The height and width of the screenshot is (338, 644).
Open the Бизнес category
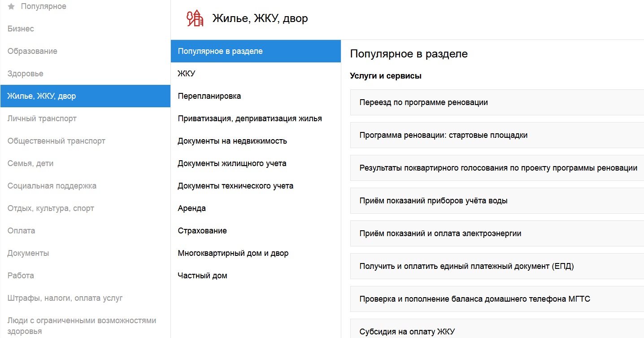[21, 29]
